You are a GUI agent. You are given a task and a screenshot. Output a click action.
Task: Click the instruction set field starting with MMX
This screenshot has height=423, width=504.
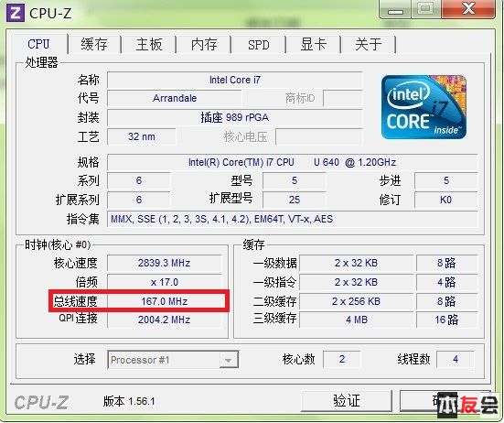click(x=292, y=219)
